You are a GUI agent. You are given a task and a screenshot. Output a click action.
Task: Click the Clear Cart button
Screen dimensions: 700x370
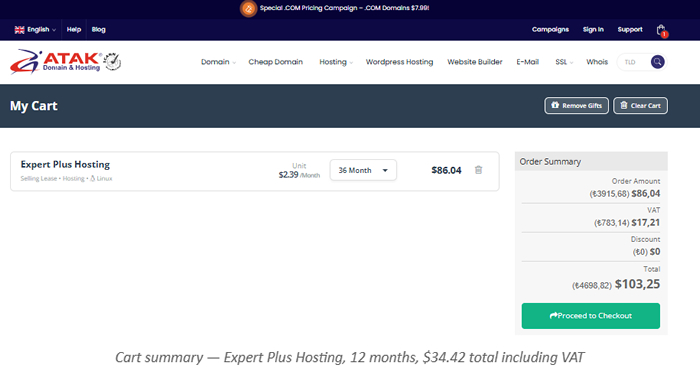pyautogui.click(x=640, y=106)
